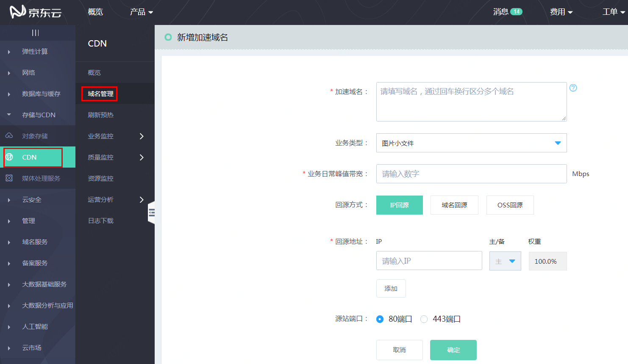Open the 产品 top menu

[x=141, y=12]
